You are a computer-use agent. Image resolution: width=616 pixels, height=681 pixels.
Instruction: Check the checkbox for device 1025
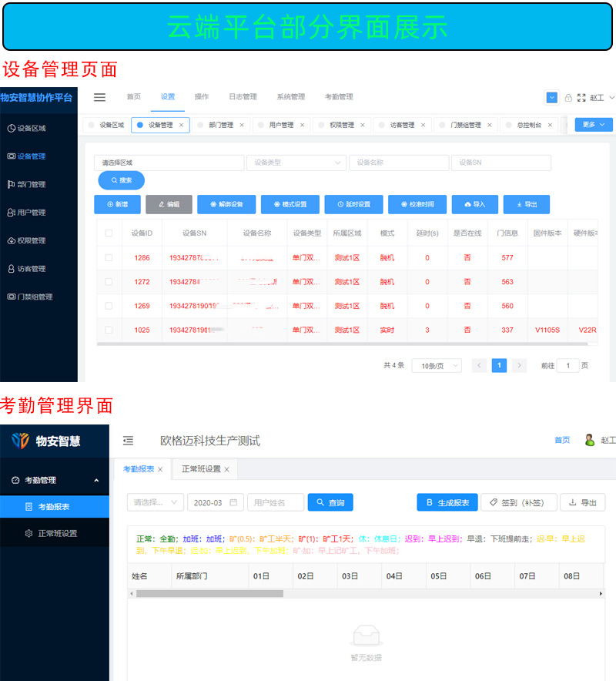(108, 330)
